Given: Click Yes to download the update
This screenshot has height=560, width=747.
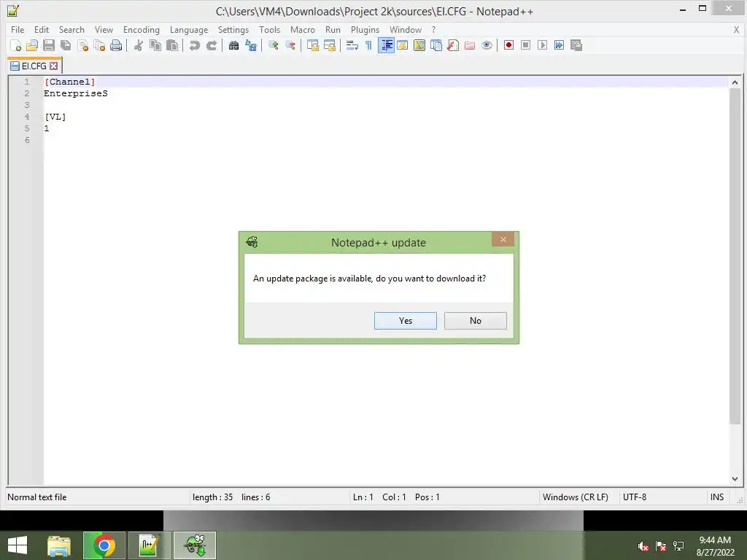Looking at the screenshot, I should (x=406, y=321).
